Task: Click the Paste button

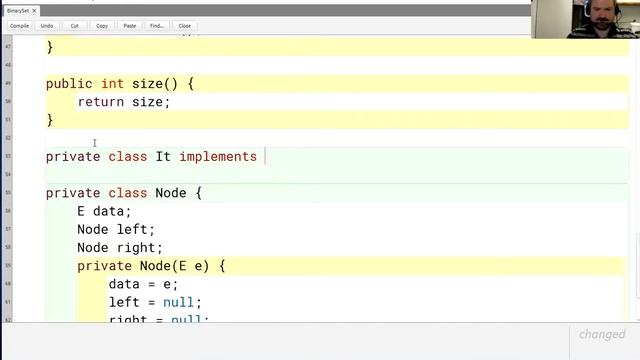Action: [130, 26]
